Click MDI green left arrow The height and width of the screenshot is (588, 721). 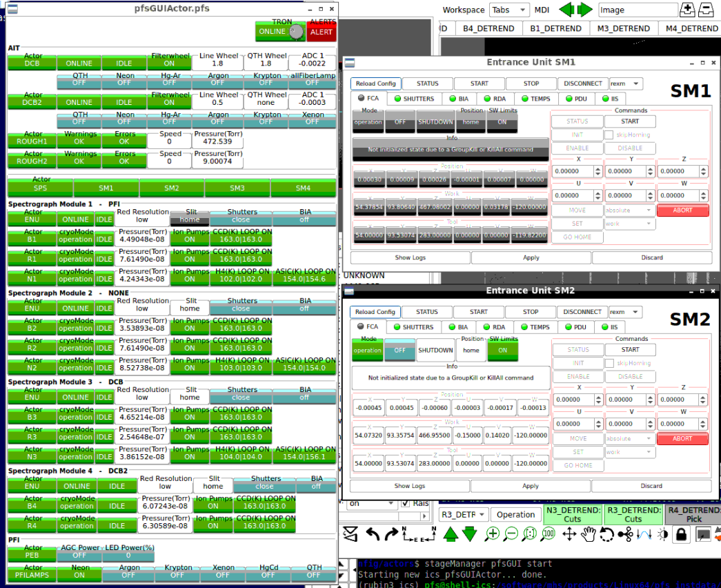point(566,10)
